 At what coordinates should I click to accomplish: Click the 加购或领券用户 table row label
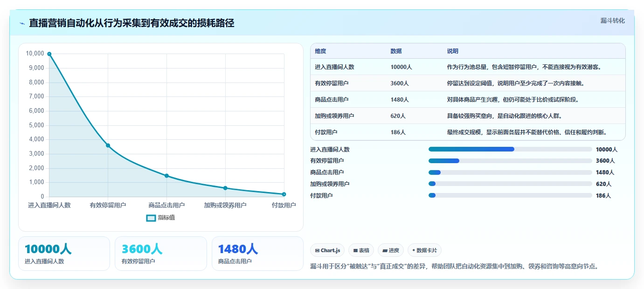pos(334,116)
